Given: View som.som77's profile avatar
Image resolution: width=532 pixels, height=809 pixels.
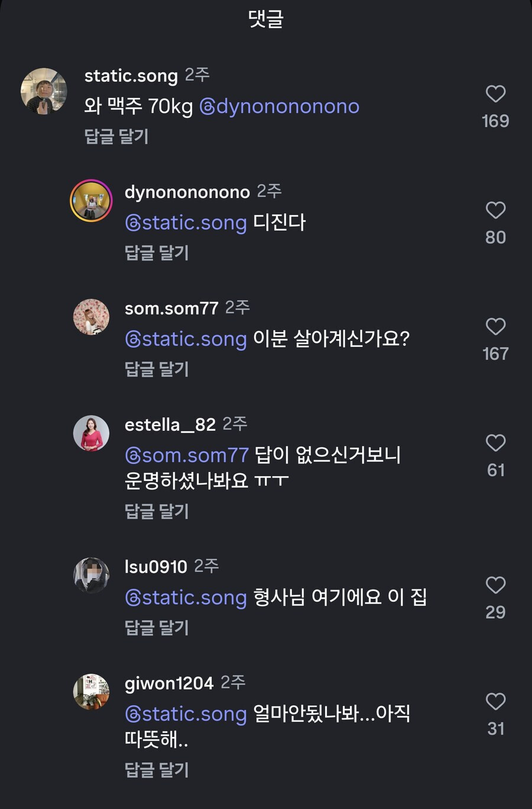Looking at the screenshot, I should [x=91, y=317].
